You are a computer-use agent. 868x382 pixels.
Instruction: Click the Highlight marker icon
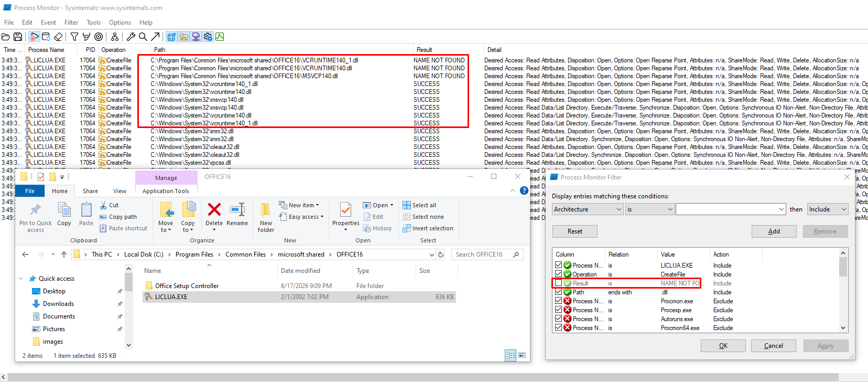86,37
